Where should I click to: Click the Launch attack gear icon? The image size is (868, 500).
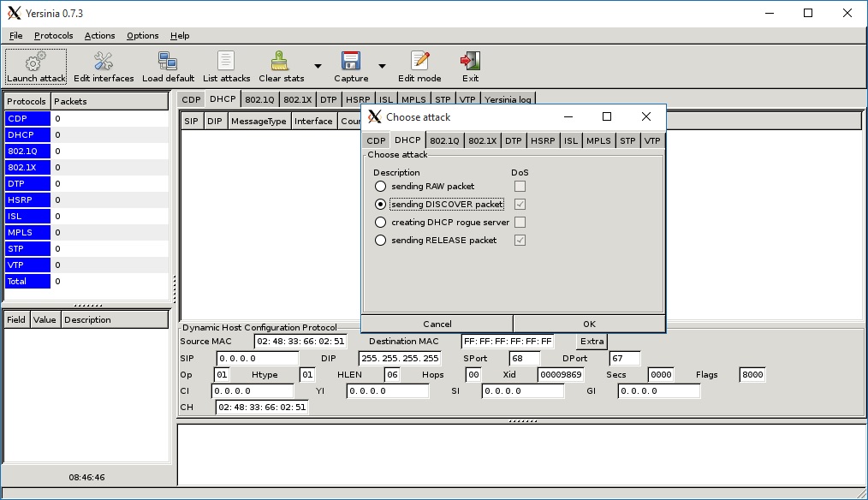coord(35,62)
